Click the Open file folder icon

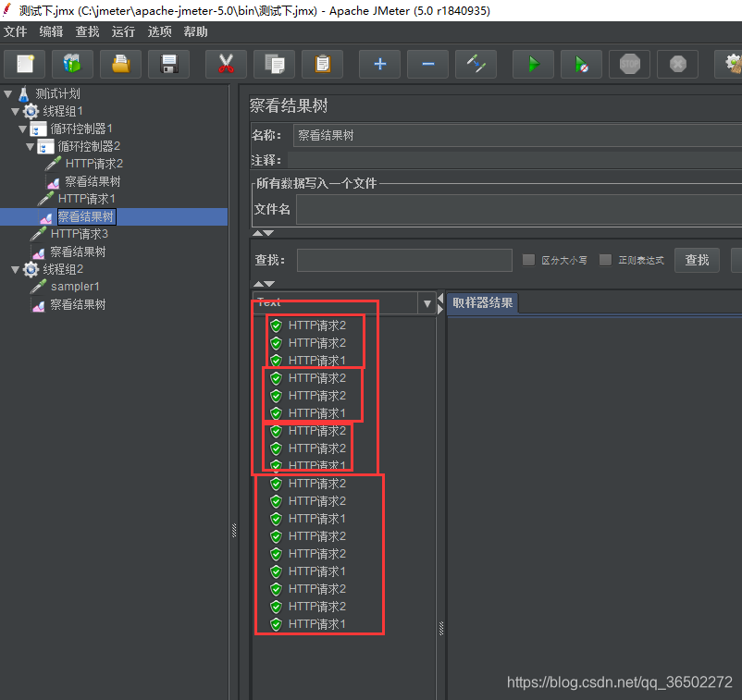click(x=120, y=64)
